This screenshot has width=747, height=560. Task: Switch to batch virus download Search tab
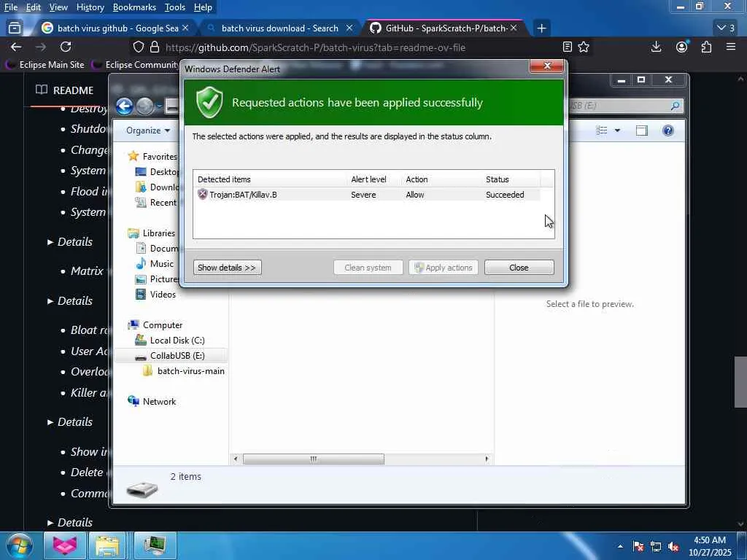(x=279, y=28)
